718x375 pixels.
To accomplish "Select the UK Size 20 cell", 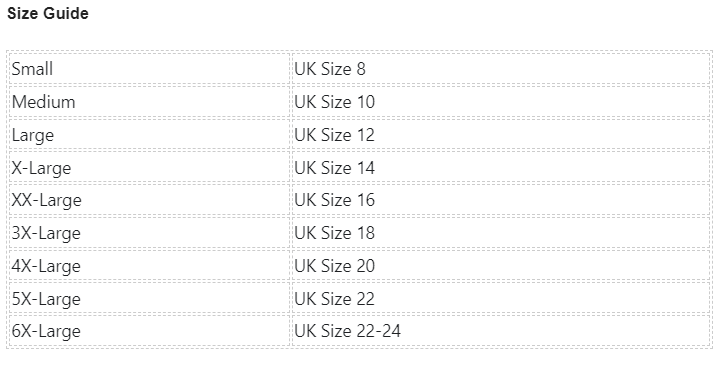I will tap(501, 266).
